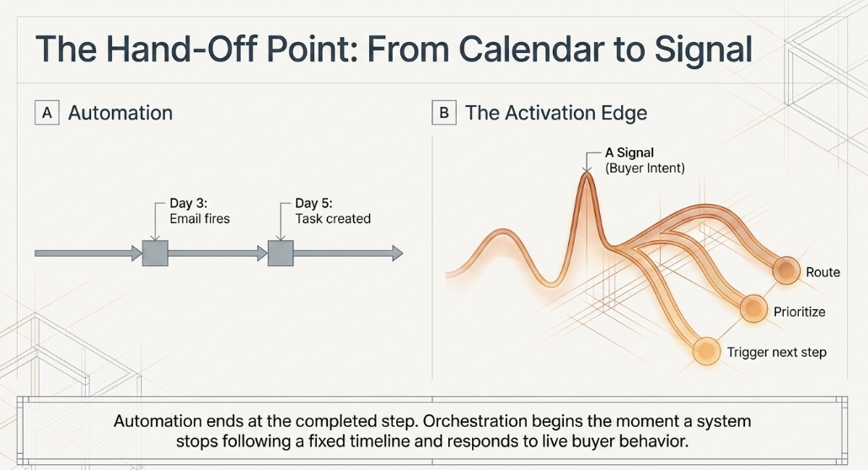Click the final arrowhead of the automation timeline

tap(398, 254)
